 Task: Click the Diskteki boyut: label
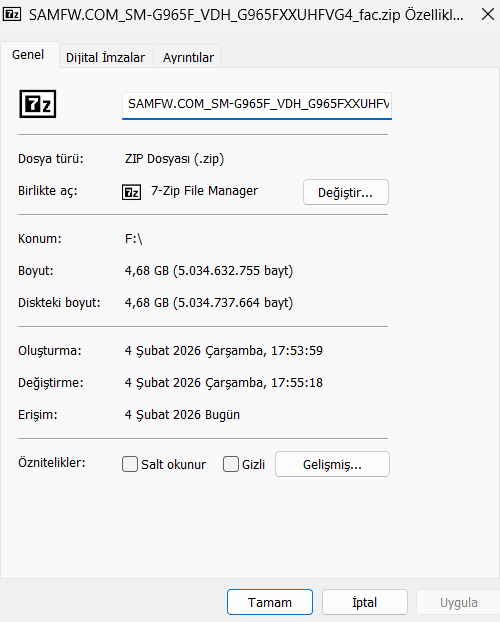(x=59, y=303)
